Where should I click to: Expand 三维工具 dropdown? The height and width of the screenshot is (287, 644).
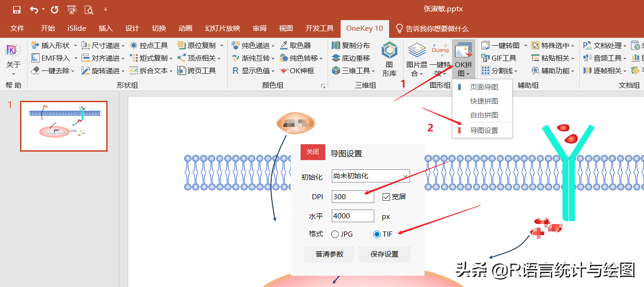pyautogui.click(x=373, y=71)
